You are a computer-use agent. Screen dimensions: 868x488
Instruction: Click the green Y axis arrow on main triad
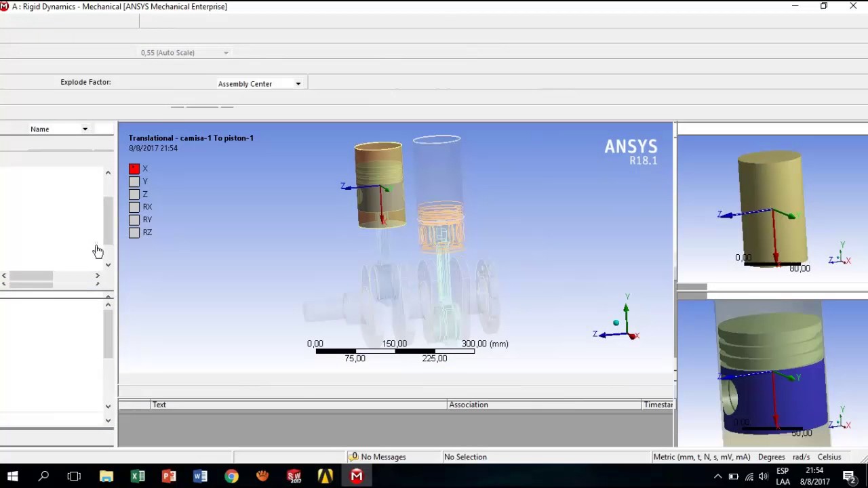click(626, 310)
